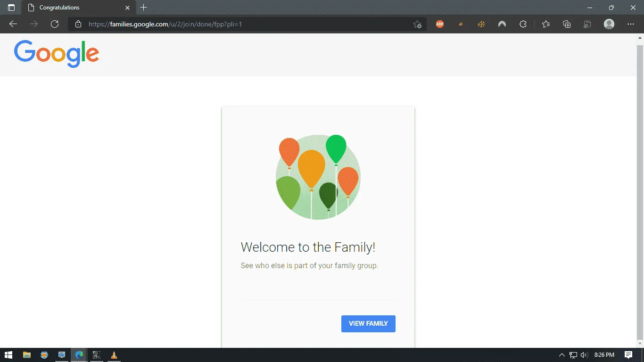Screen dimensions: 644x362
Task: Minimize the browser window
Action: [x=590, y=8]
